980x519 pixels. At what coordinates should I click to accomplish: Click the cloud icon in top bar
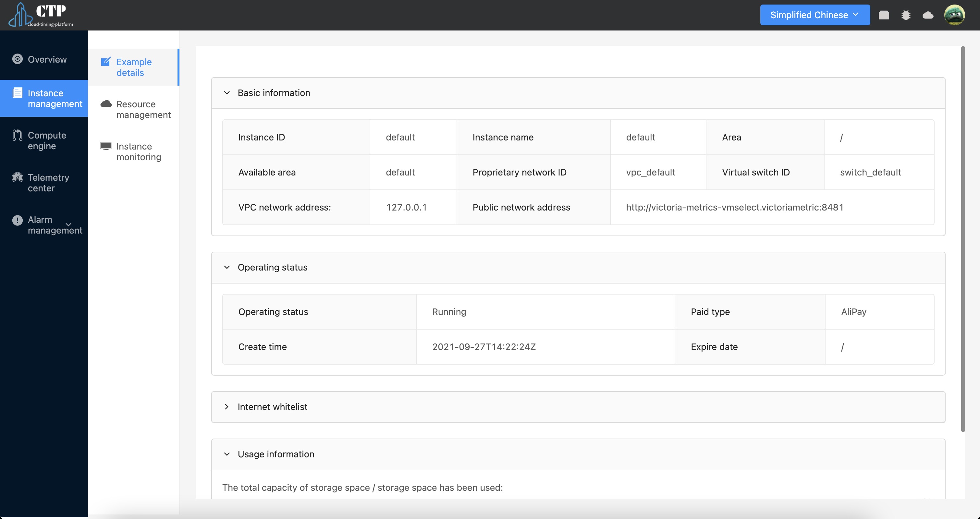[927, 15]
